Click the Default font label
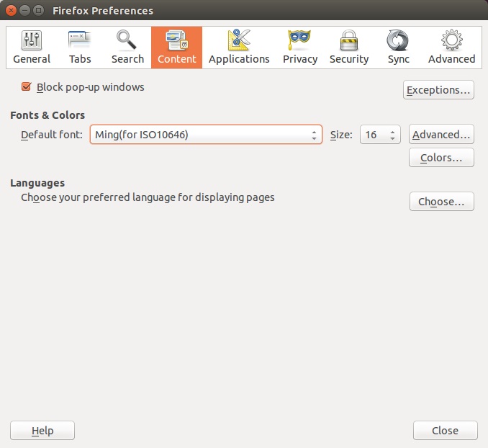This screenshot has height=448, width=488. click(52, 135)
